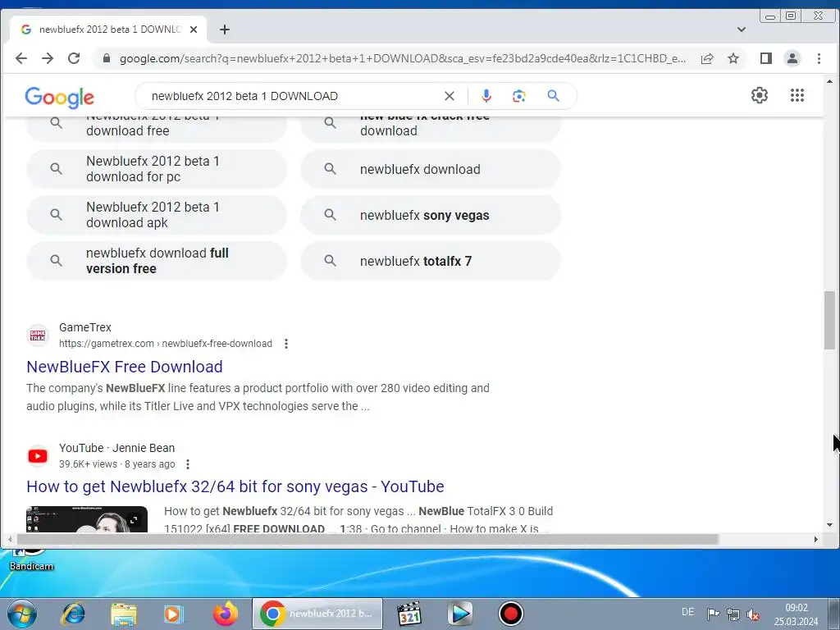Select suggestion 'newbluefx totalfx 7'
Image resolution: width=840 pixels, height=630 pixels.
(431, 261)
